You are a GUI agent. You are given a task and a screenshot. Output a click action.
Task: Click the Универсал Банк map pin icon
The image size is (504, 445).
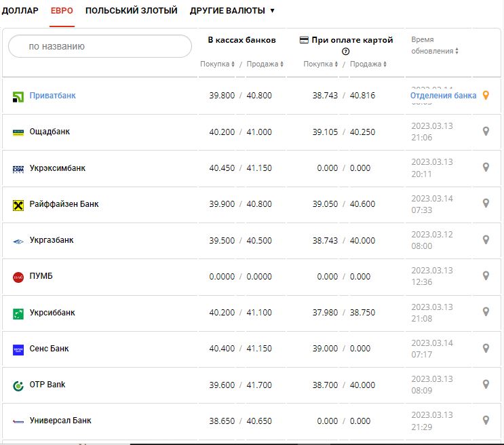(x=486, y=421)
